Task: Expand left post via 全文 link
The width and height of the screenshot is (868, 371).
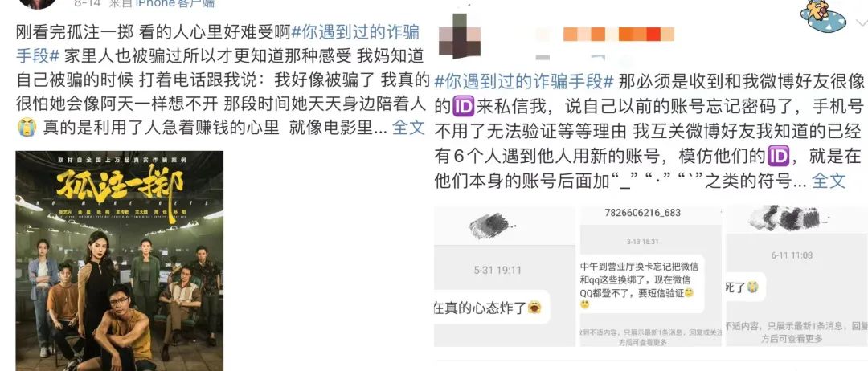Action: [408, 127]
